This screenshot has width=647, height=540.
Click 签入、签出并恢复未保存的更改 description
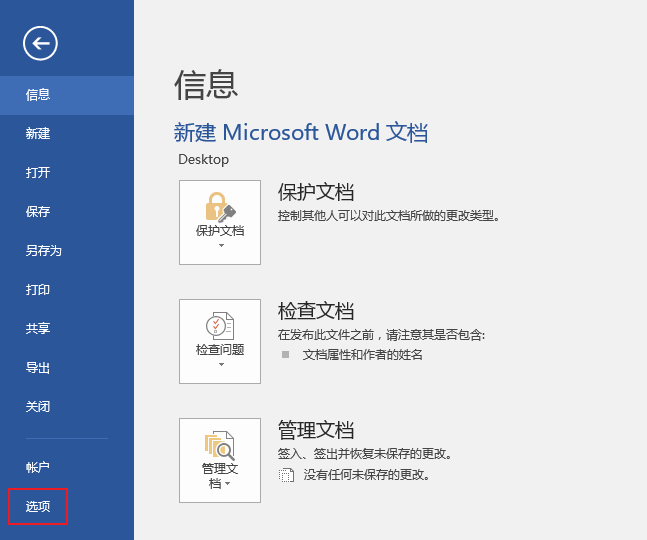365,454
